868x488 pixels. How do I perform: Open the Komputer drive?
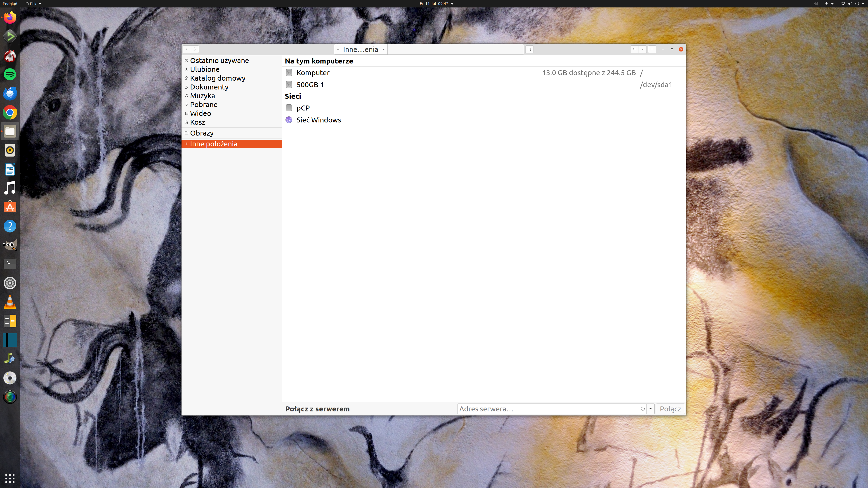(x=484, y=73)
